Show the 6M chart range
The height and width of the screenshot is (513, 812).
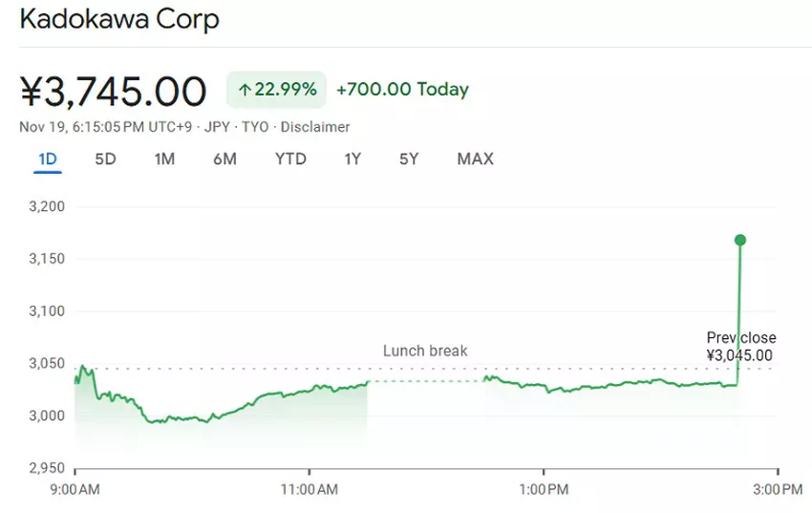pos(224,160)
